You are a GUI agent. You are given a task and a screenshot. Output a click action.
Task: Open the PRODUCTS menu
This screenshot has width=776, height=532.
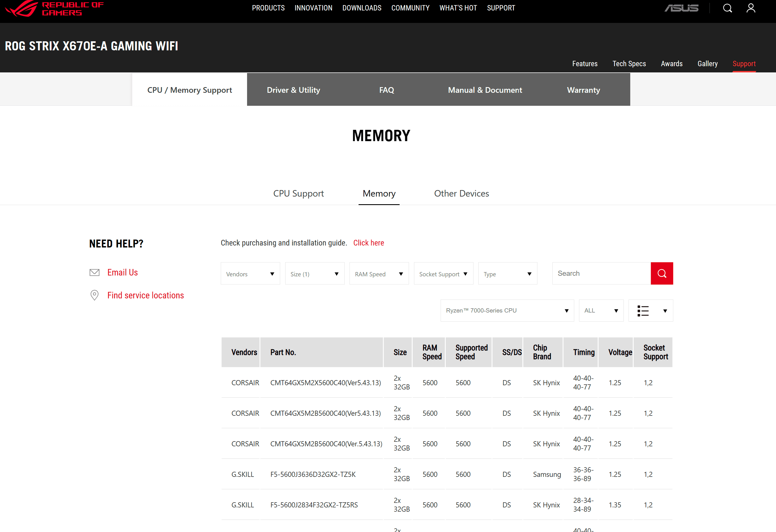click(x=268, y=8)
